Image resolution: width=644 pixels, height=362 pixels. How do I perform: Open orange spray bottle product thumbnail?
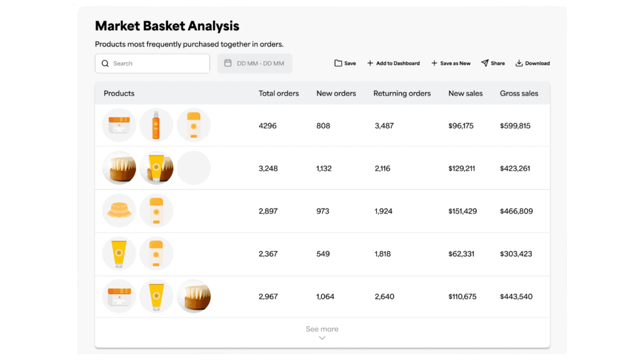pyautogui.click(x=156, y=125)
